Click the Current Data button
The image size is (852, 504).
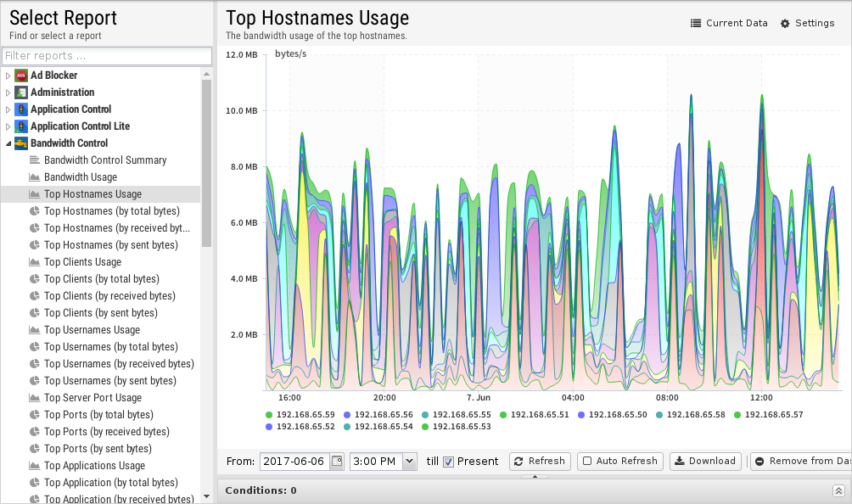tap(729, 24)
